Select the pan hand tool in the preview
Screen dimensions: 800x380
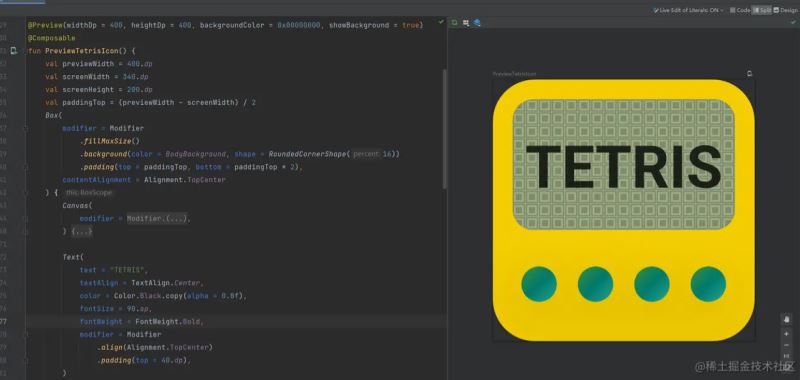(x=786, y=319)
